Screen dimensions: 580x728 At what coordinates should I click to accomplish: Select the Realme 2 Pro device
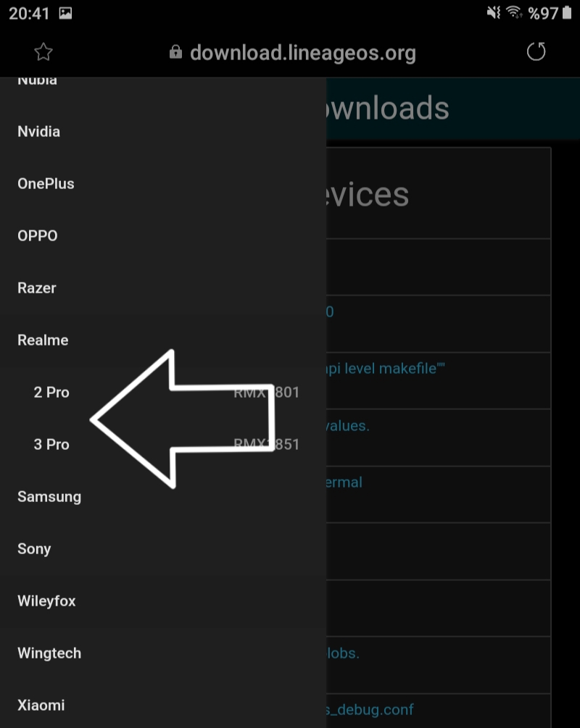(x=162, y=393)
